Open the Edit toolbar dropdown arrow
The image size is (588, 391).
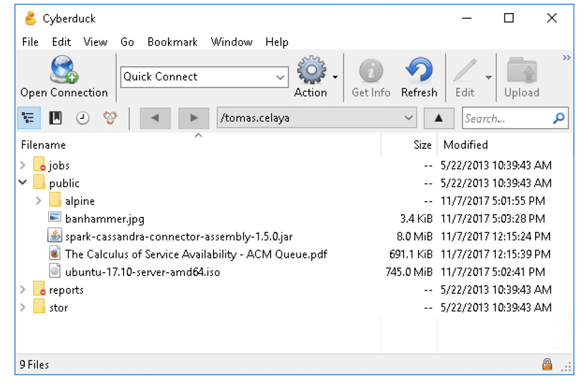(488, 77)
